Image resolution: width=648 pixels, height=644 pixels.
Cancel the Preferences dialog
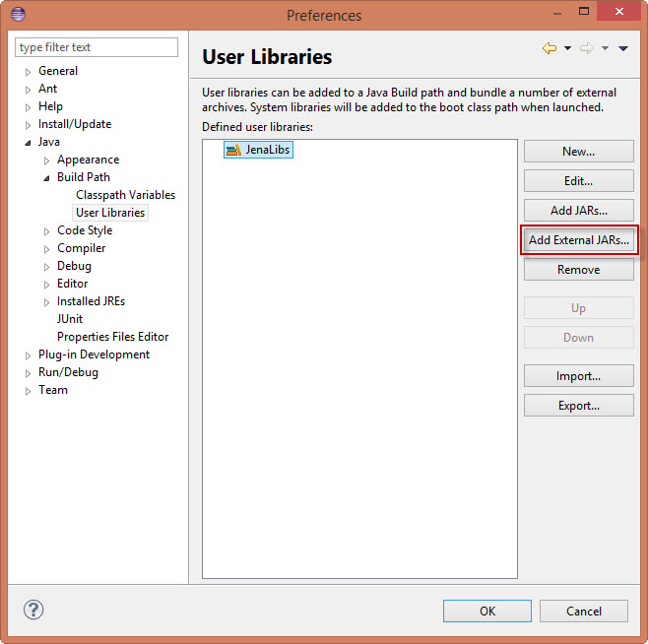click(584, 611)
